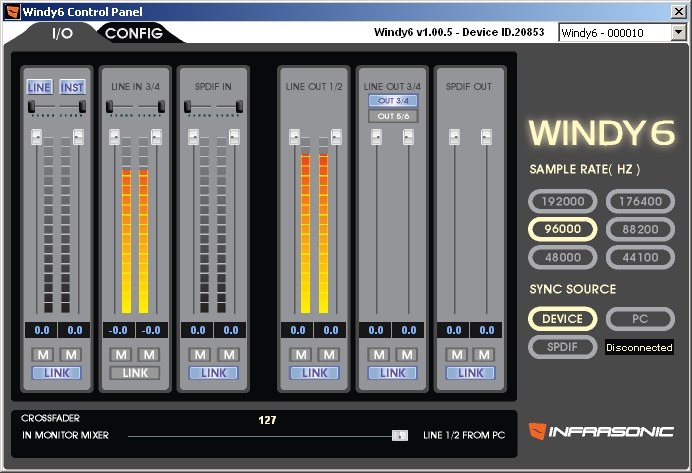Mute left channel of LINE/INST strip
Image resolution: width=692 pixels, height=473 pixels.
pyautogui.click(x=43, y=355)
